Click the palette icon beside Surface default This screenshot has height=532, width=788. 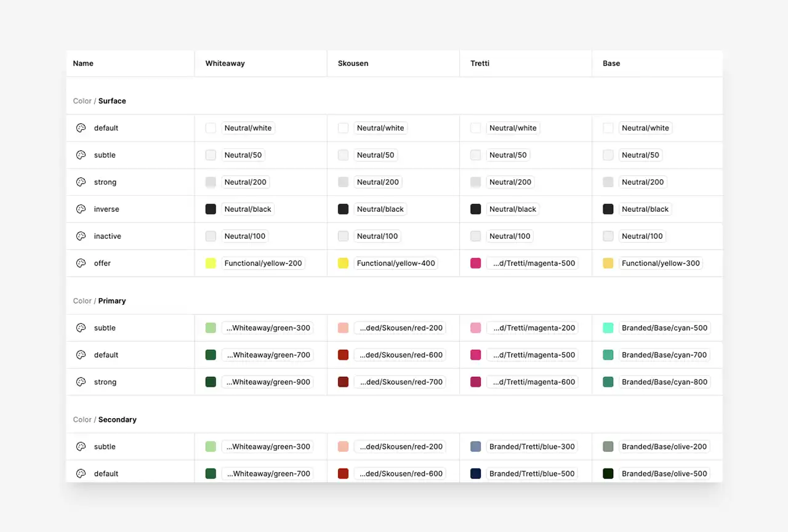[81, 128]
